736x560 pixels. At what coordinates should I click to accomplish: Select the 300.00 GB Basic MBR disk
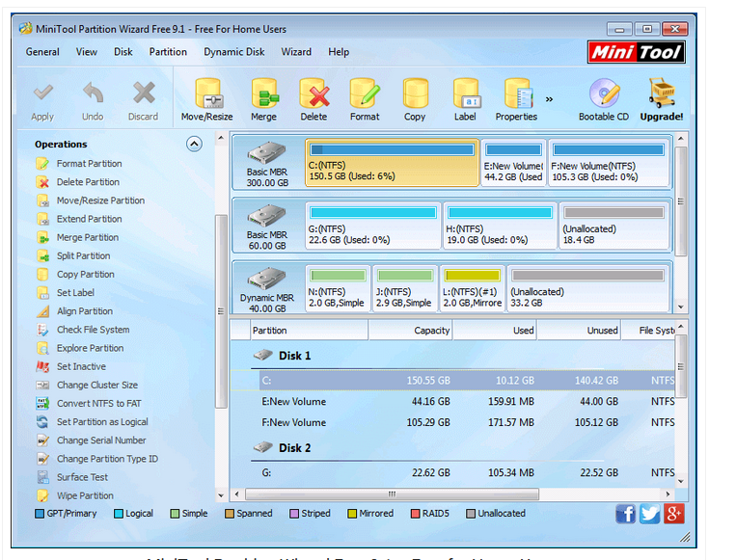(x=268, y=163)
